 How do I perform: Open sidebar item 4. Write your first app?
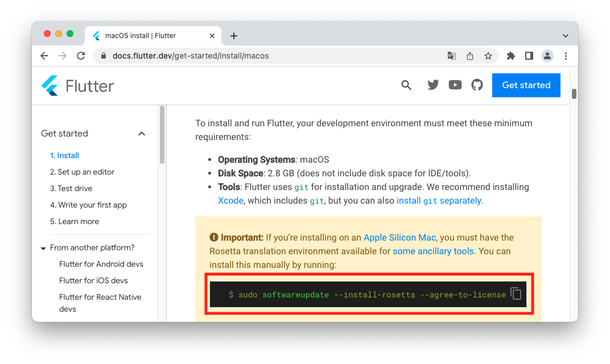coord(88,205)
